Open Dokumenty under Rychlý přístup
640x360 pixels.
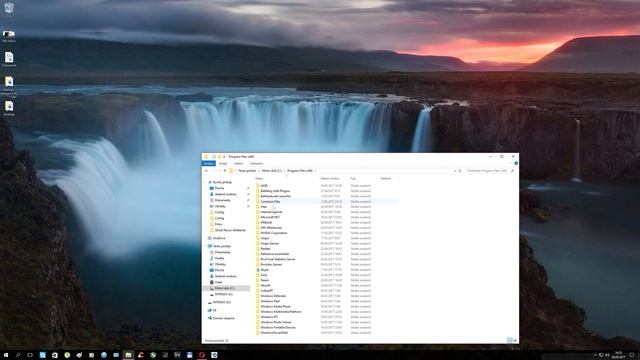click(222, 200)
